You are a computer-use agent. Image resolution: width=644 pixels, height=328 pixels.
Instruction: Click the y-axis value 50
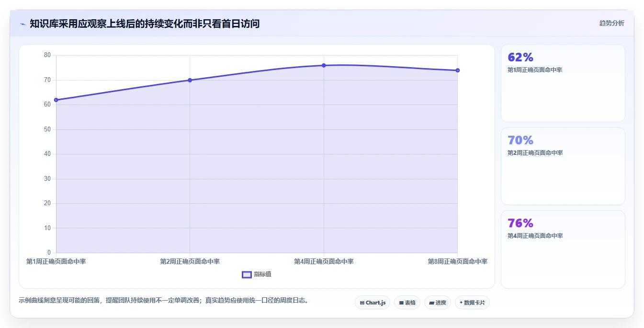[47, 129]
